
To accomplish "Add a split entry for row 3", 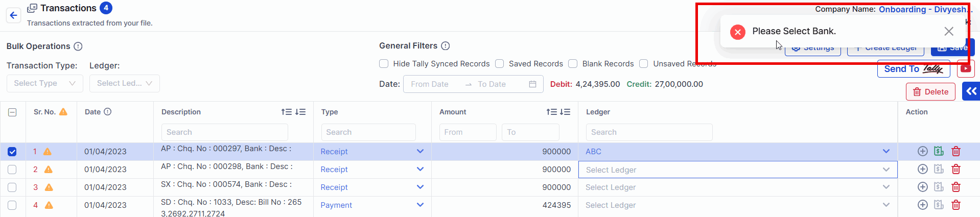I will (923, 187).
